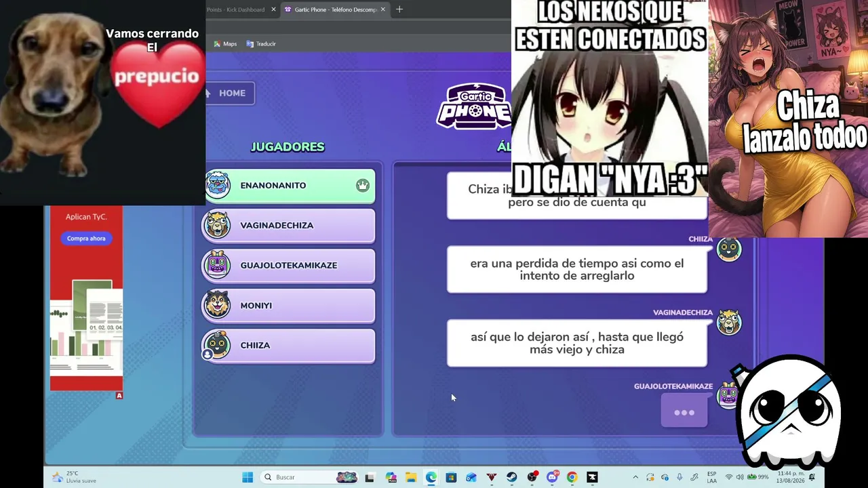Select player CHIIZA in the list
Viewport: 868px width, 488px height.
tap(289, 346)
